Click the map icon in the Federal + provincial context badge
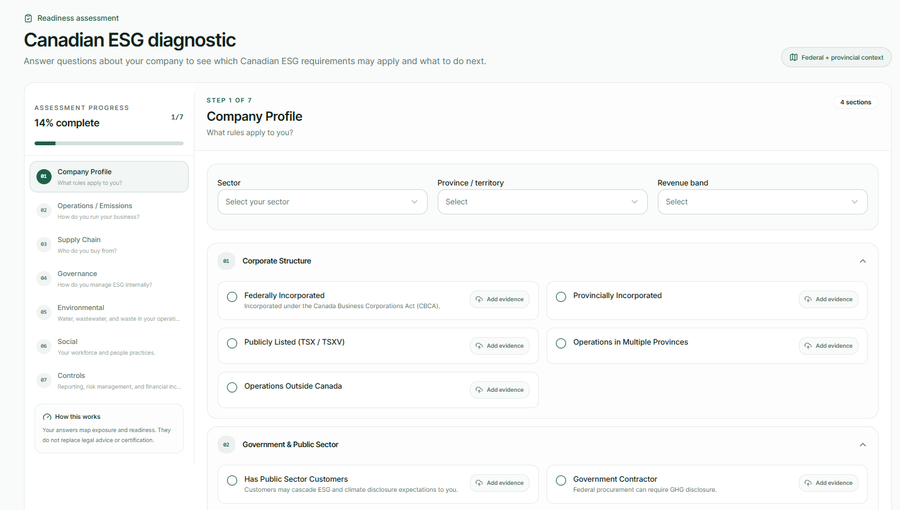Image resolution: width=900 pixels, height=510 pixels. click(x=793, y=57)
